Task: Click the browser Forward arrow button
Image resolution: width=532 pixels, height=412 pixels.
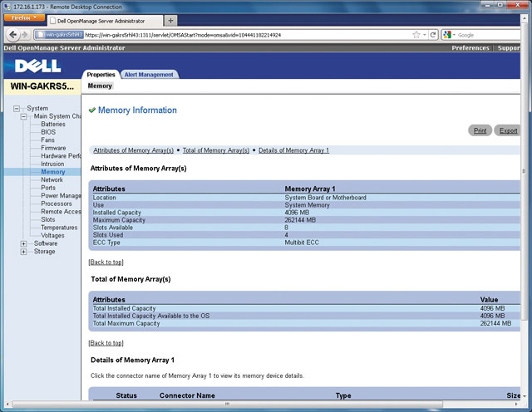Action: (25, 35)
